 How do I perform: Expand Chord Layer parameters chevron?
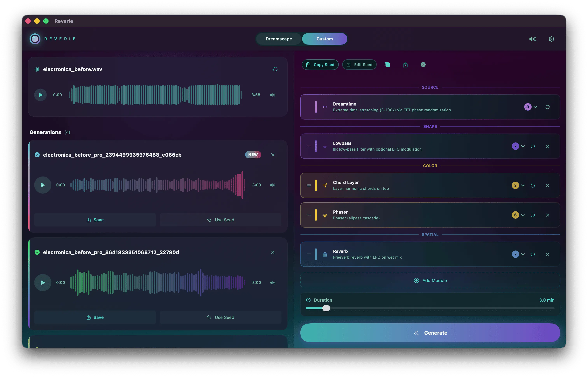coord(523,185)
